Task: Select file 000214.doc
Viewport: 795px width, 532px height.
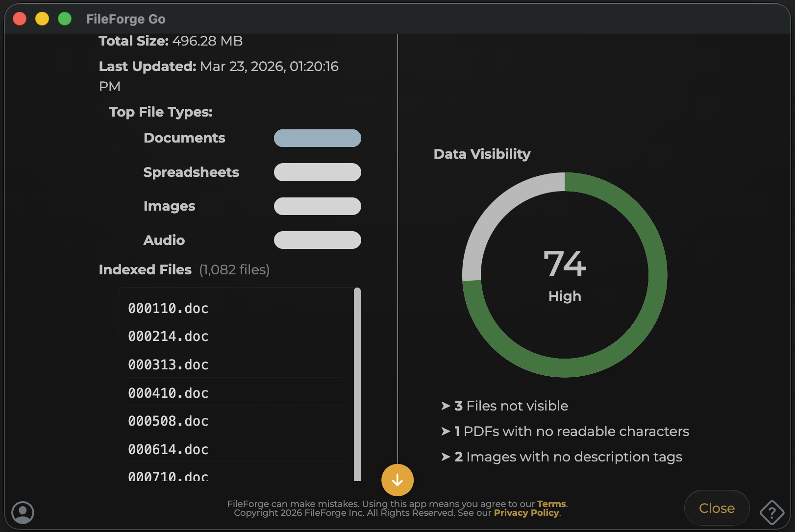Action: 168,336
